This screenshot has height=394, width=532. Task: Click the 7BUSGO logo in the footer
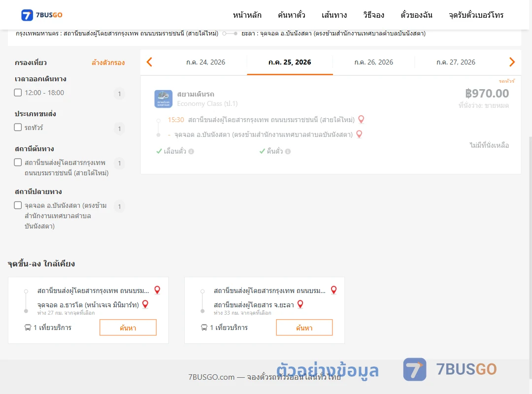tap(450, 369)
